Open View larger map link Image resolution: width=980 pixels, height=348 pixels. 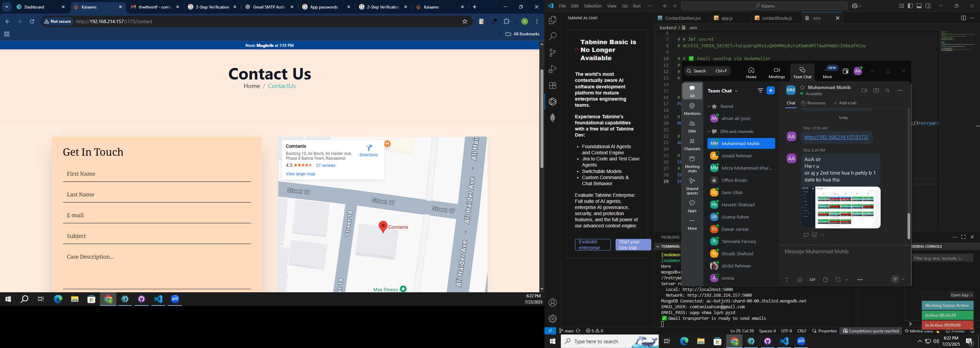(x=300, y=174)
